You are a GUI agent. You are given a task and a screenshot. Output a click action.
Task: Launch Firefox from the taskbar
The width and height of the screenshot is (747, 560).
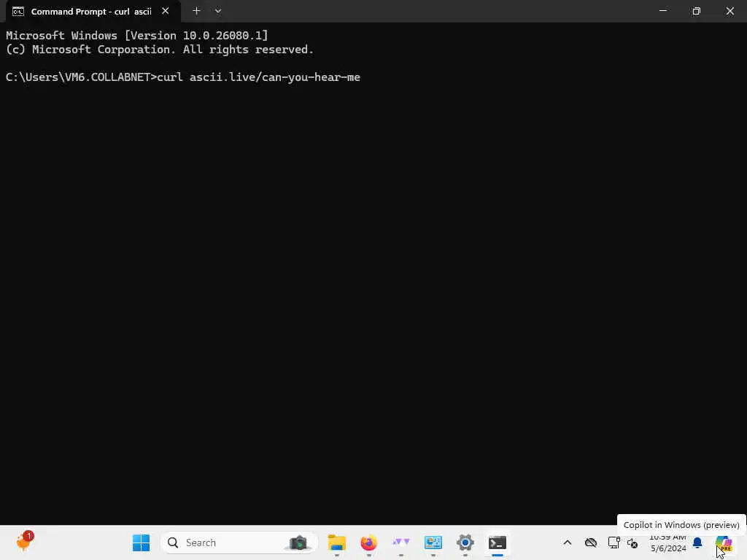[368, 542]
